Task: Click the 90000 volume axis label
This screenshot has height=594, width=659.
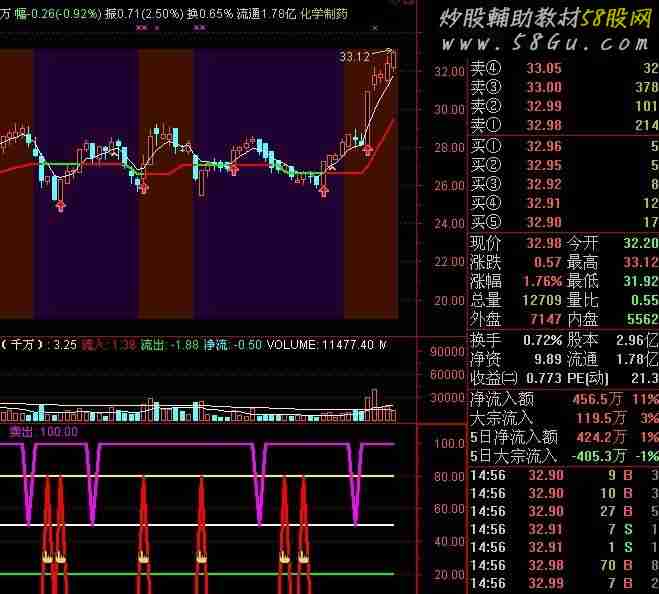Action: coord(447,351)
